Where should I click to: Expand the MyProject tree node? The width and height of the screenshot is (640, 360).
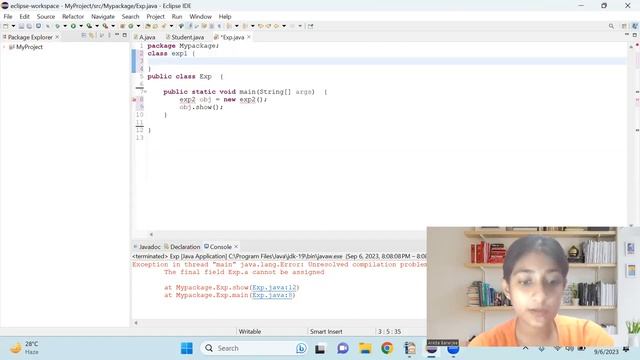pos(4,47)
